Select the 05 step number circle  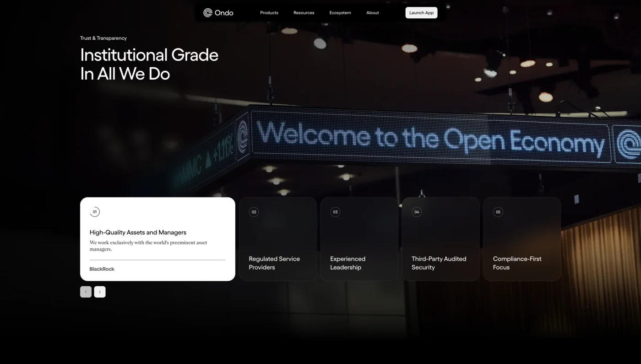click(498, 212)
